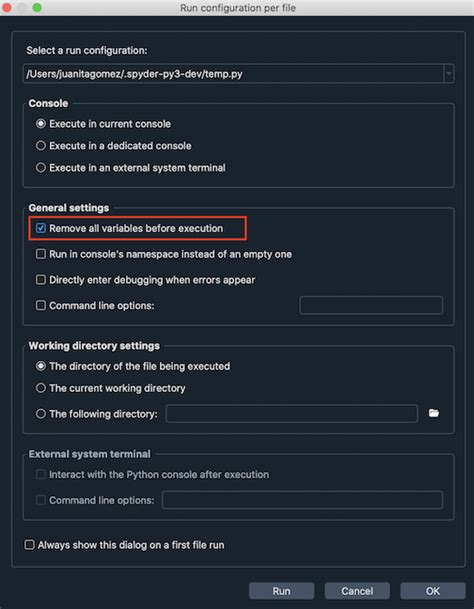This screenshot has height=609, width=474.
Task: Toggle General settings Command line options checkbox
Action: coord(41,305)
